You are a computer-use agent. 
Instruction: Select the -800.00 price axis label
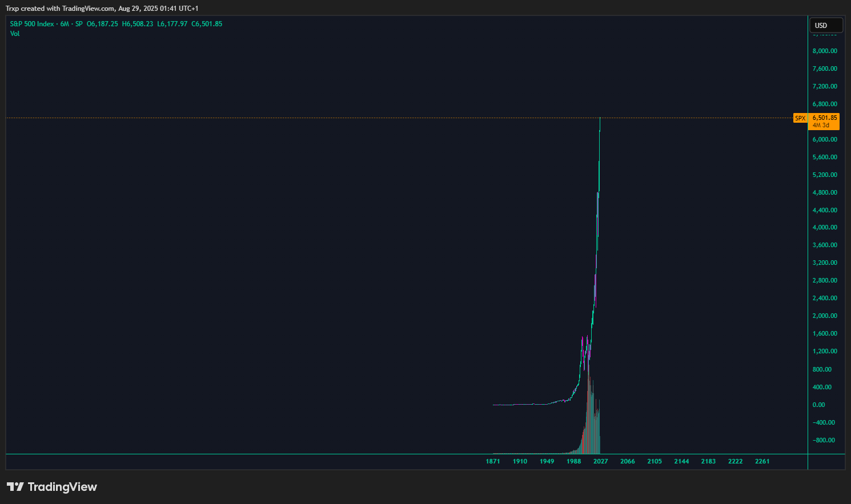824,440
